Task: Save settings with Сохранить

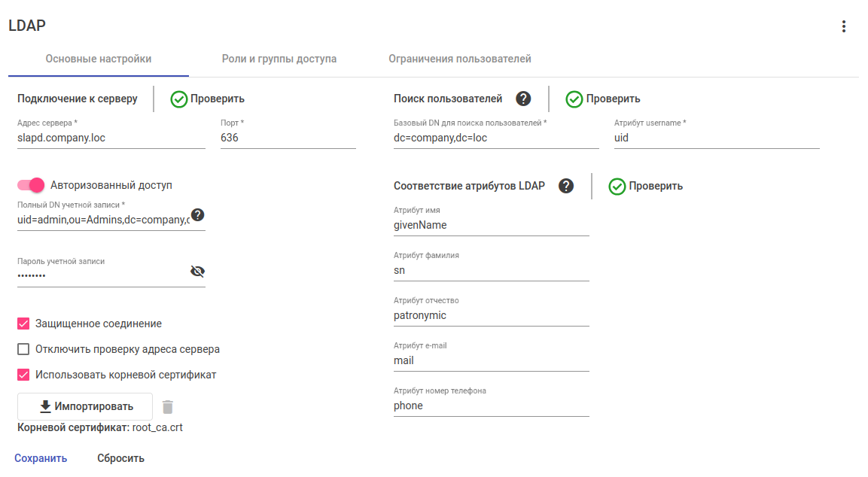Action: [x=41, y=458]
